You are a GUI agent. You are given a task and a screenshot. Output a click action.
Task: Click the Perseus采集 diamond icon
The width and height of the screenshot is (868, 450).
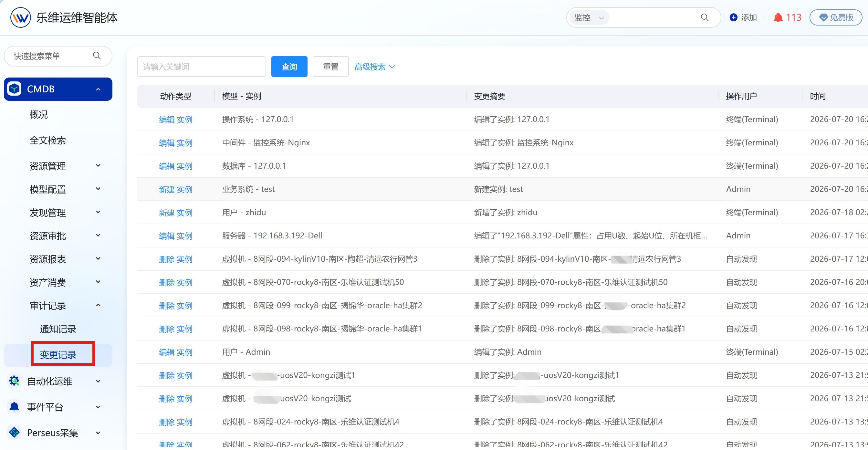coord(14,433)
